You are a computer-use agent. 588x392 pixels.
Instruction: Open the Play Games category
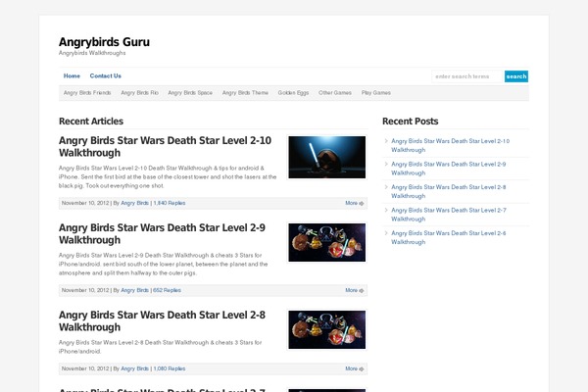pos(376,93)
